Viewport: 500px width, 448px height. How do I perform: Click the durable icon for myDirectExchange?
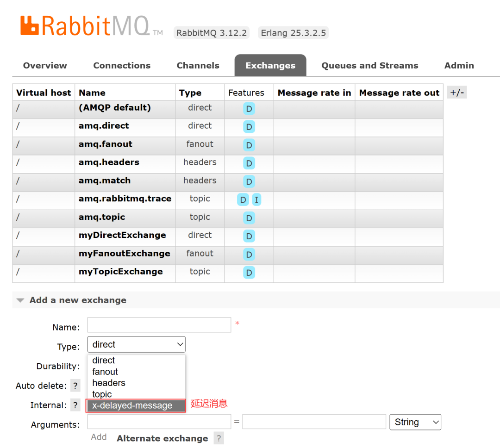point(249,236)
